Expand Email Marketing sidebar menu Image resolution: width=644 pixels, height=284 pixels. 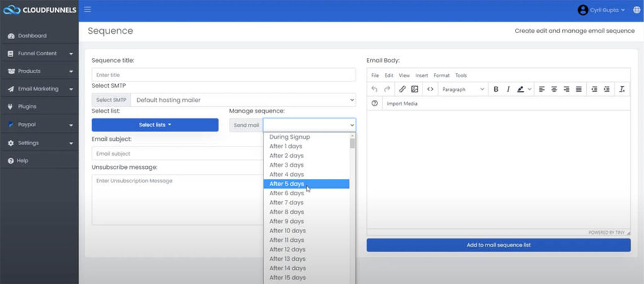pos(40,89)
